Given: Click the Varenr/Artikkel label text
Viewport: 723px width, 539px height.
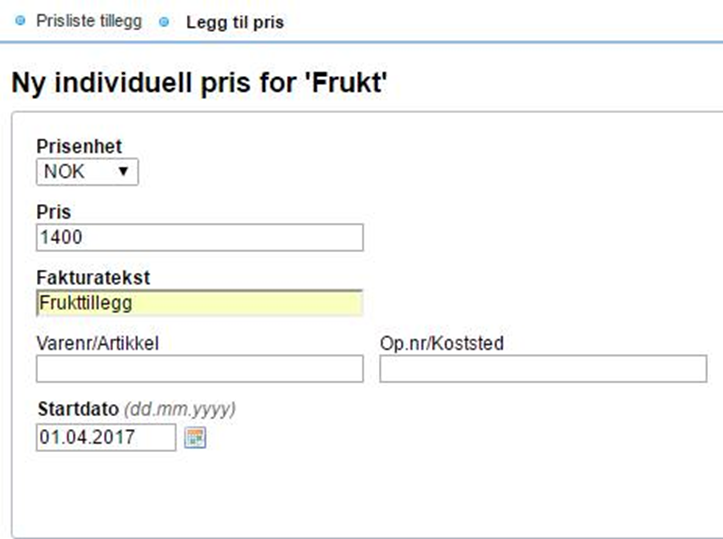Looking at the screenshot, I should click(98, 344).
